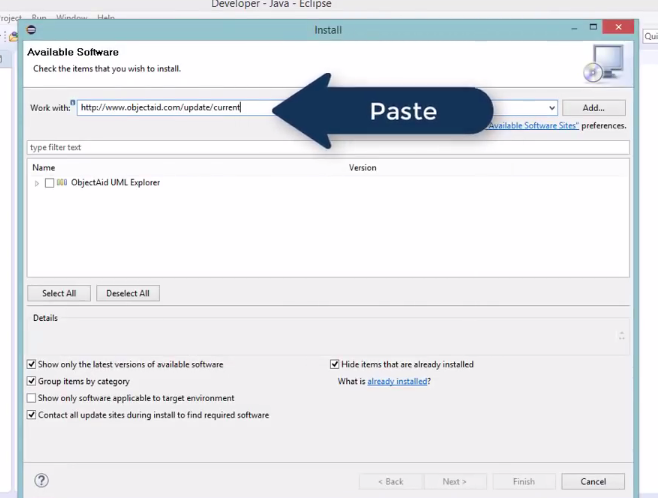Click the < Back button
This screenshot has height=498, width=658.
click(x=391, y=481)
